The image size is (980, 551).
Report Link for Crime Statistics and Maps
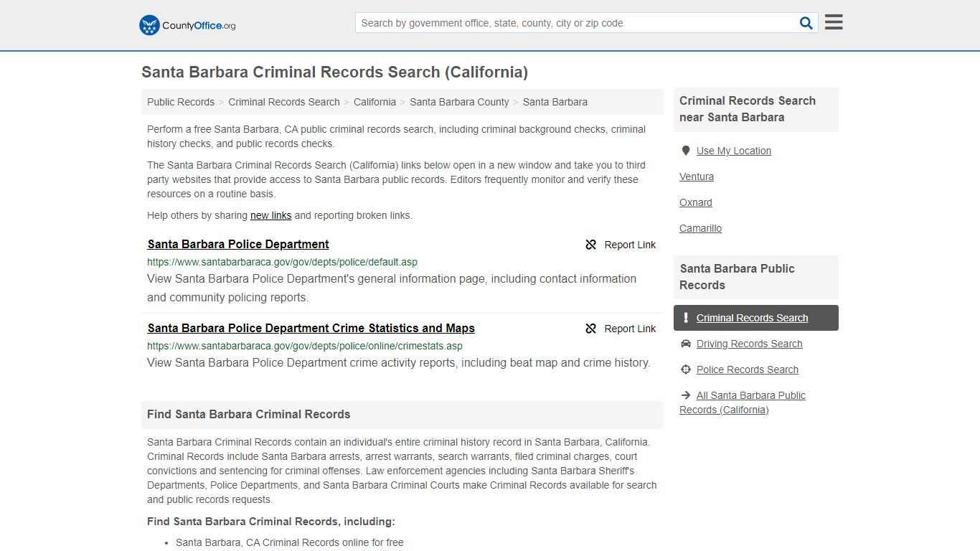point(621,329)
